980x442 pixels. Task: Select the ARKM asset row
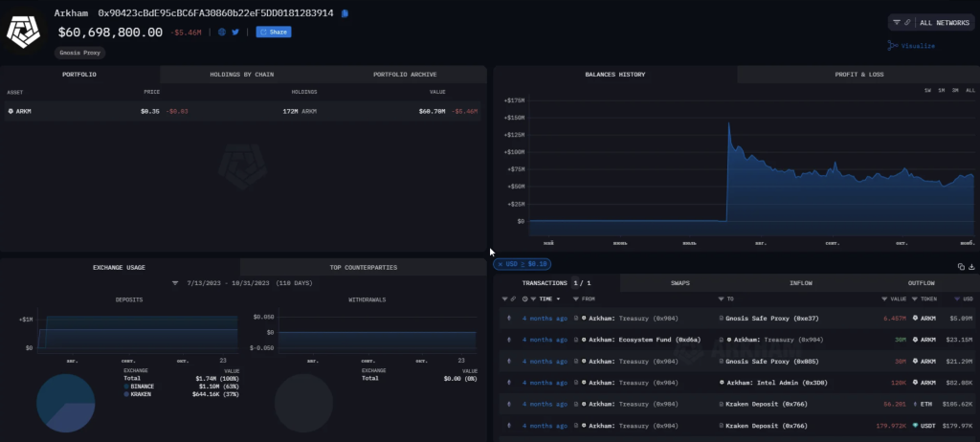[x=242, y=111]
